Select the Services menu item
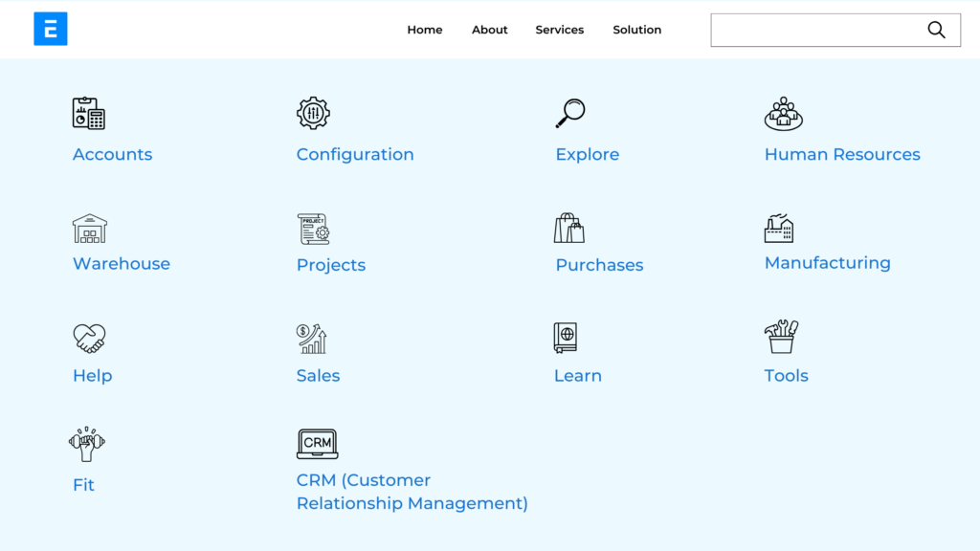Viewport: 980px width, 551px height. point(559,30)
